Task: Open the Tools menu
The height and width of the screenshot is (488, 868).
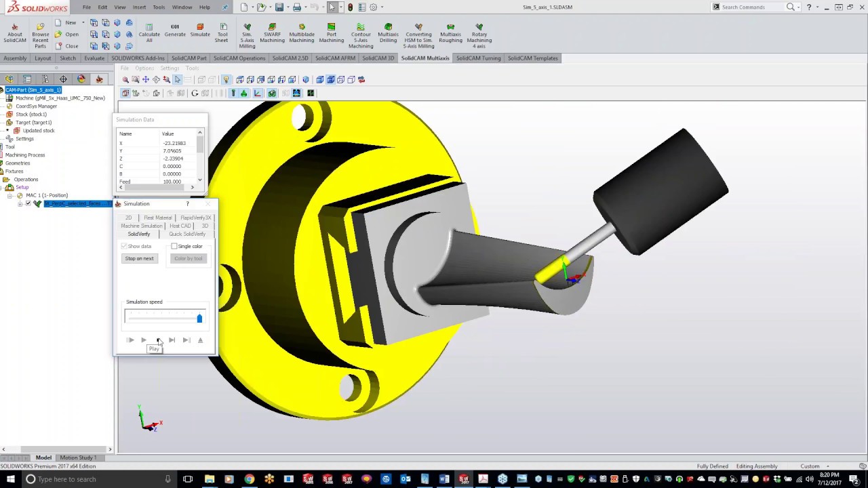Action: point(159,7)
